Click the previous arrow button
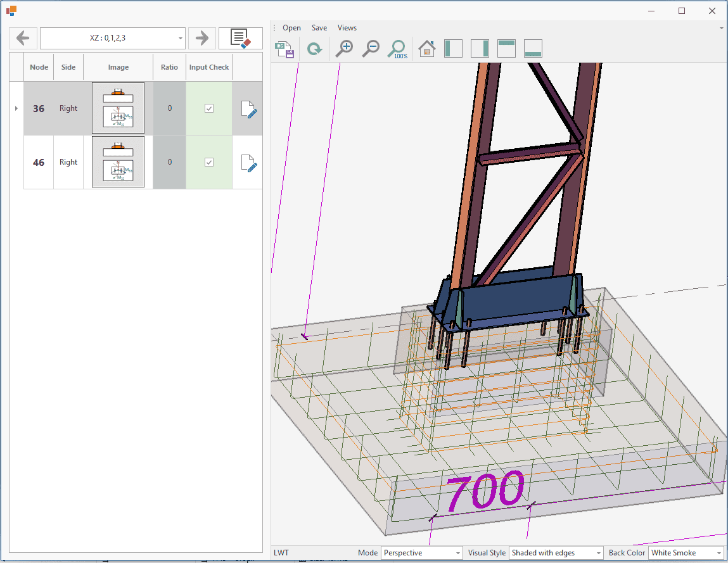The image size is (728, 563). pos(23,39)
